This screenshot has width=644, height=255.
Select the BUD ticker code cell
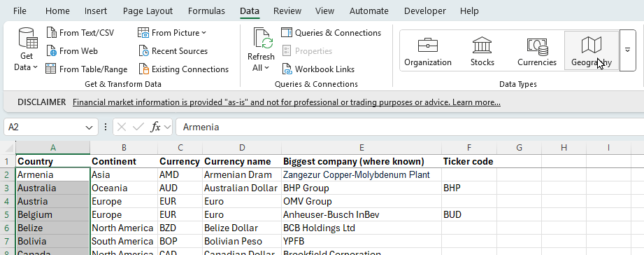pyautogui.click(x=469, y=214)
